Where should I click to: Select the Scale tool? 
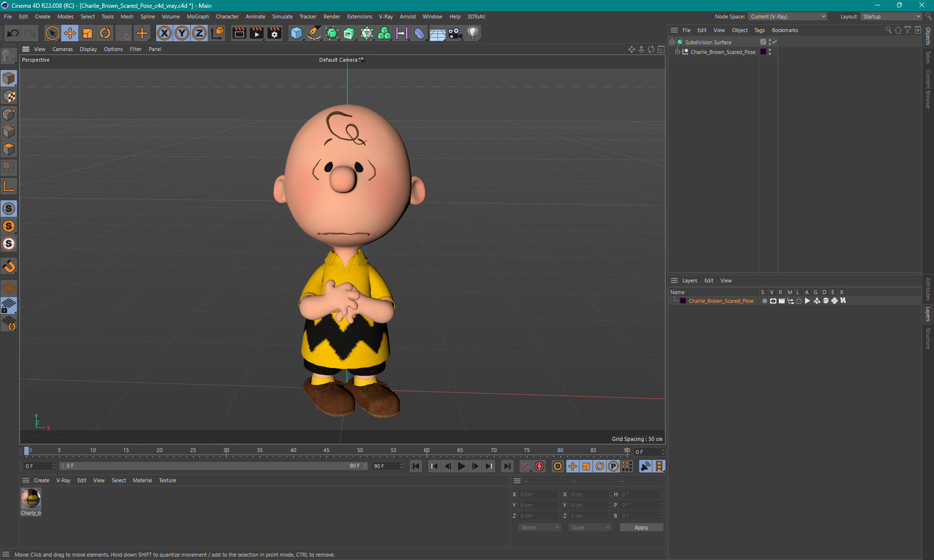point(88,33)
